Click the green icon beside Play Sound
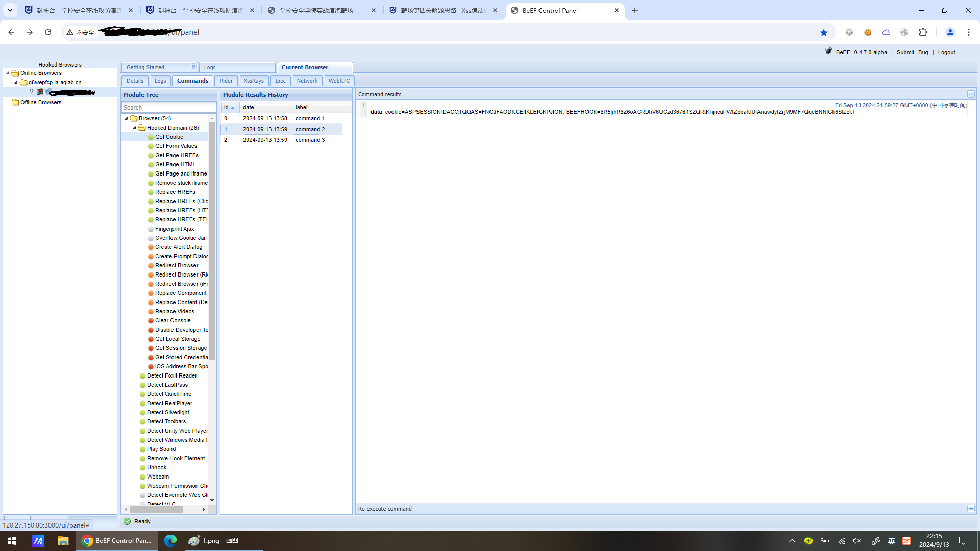Viewport: 980px width, 551px height. (x=142, y=449)
